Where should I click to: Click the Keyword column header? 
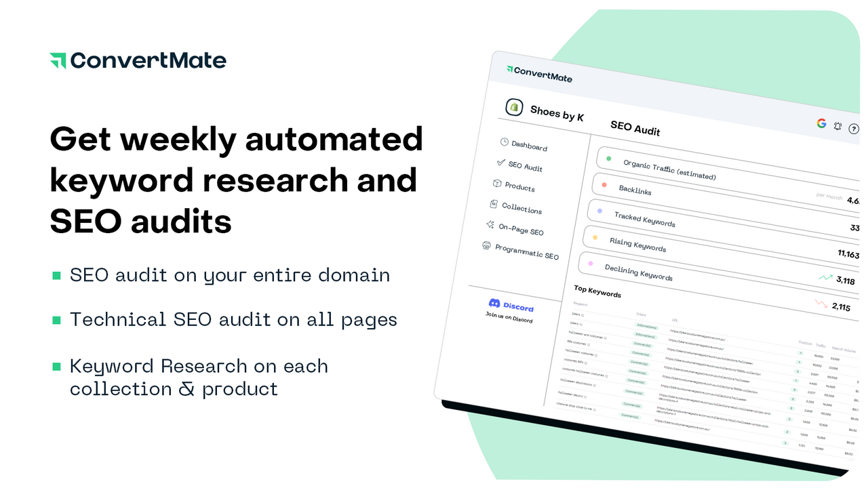tap(580, 304)
